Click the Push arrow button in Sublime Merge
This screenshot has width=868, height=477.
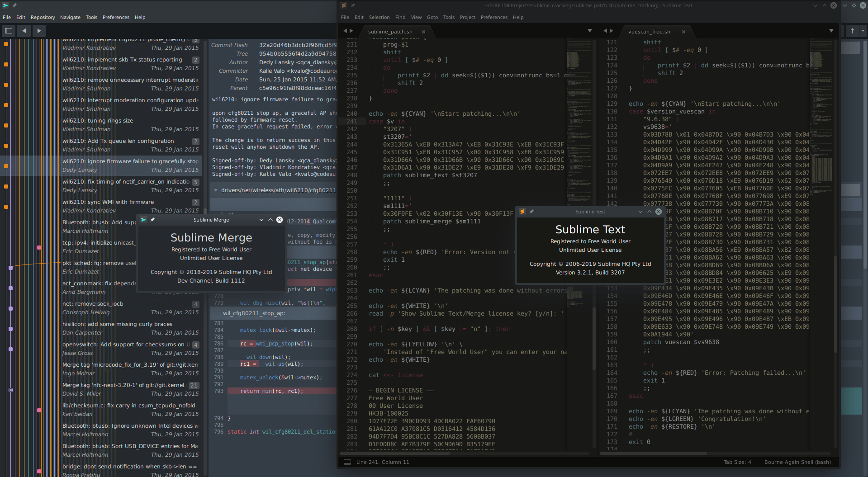(x=853, y=31)
